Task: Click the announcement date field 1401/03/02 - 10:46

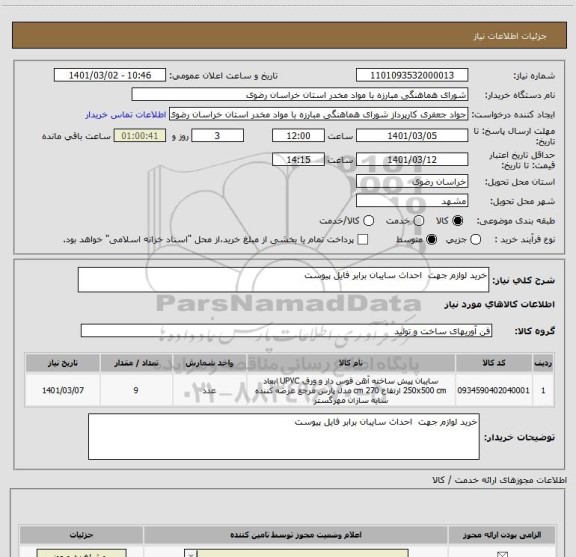Action: (110, 75)
